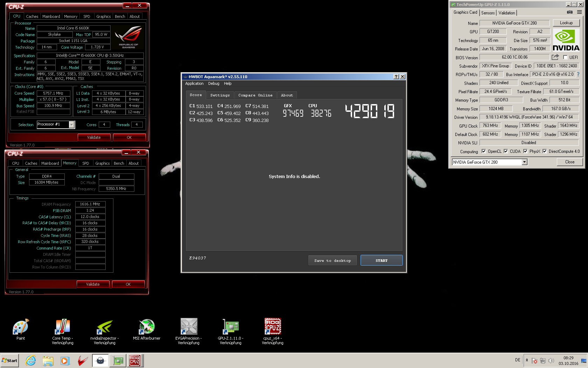Click the START button in Aquamark

pos(381,260)
